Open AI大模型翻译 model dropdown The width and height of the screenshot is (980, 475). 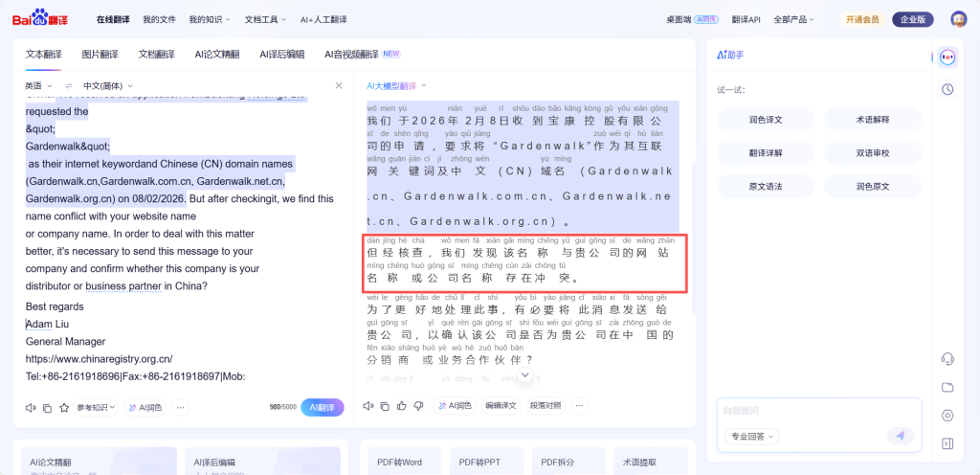click(x=396, y=85)
